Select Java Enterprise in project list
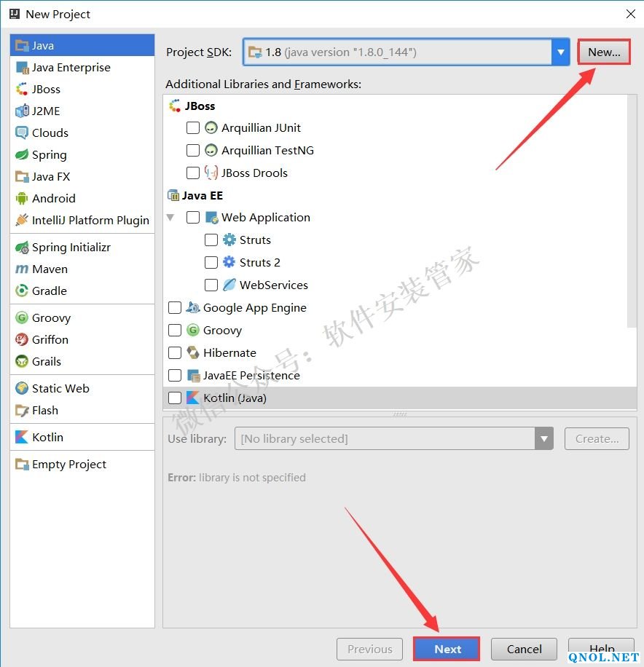The height and width of the screenshot is (667, 644). 71,67
